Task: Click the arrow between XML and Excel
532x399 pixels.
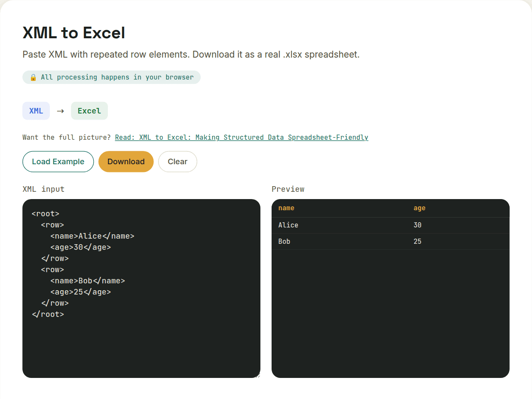Action: pos(61,111)
